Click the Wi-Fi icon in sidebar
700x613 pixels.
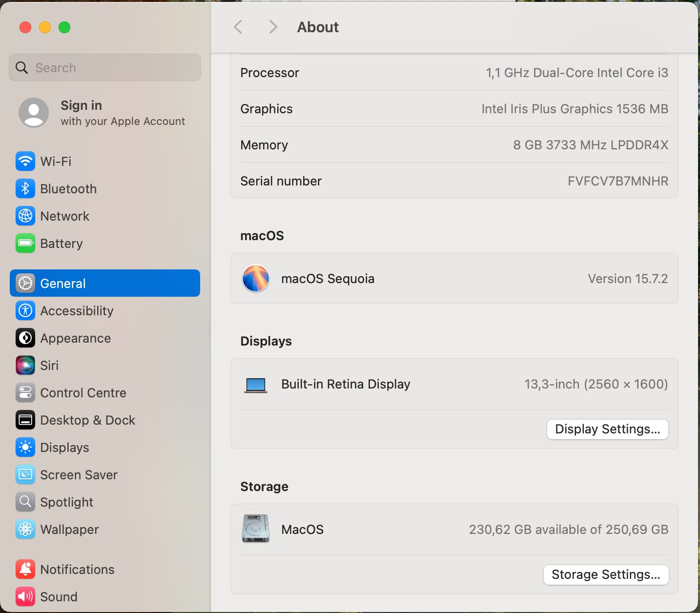25,161
